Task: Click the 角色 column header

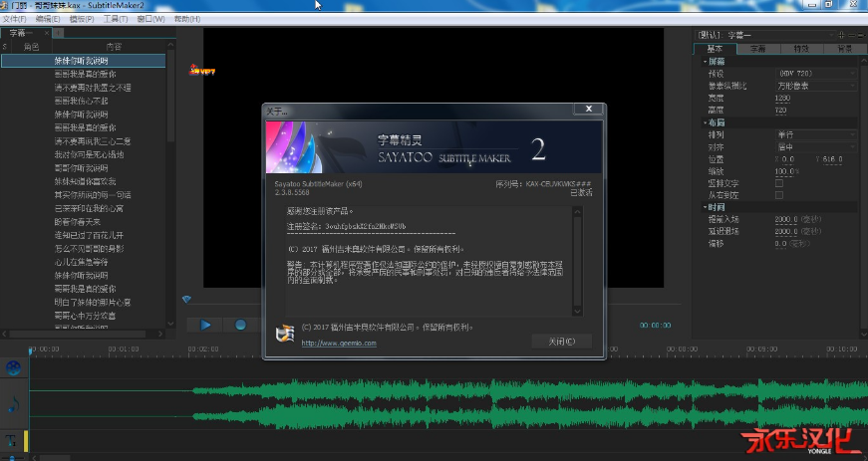Action: click(x=31, y=47)
